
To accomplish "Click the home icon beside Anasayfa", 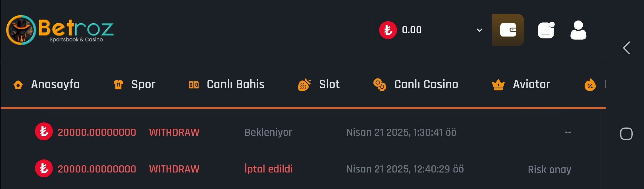I will 18,85.
